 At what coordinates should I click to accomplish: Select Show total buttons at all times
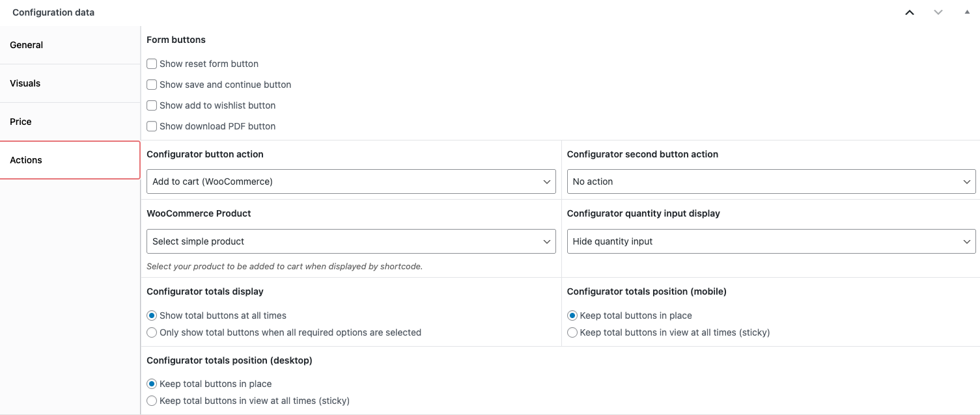(152, 315)
